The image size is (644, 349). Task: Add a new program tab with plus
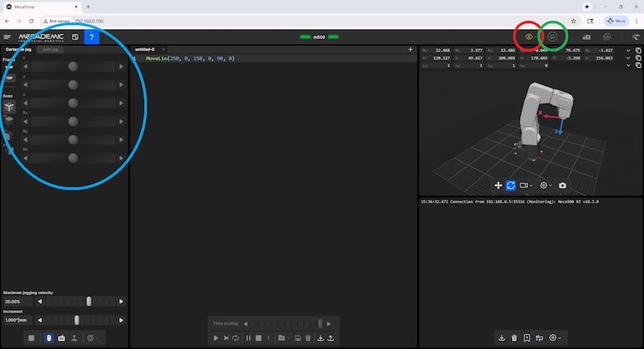(411, 49)
